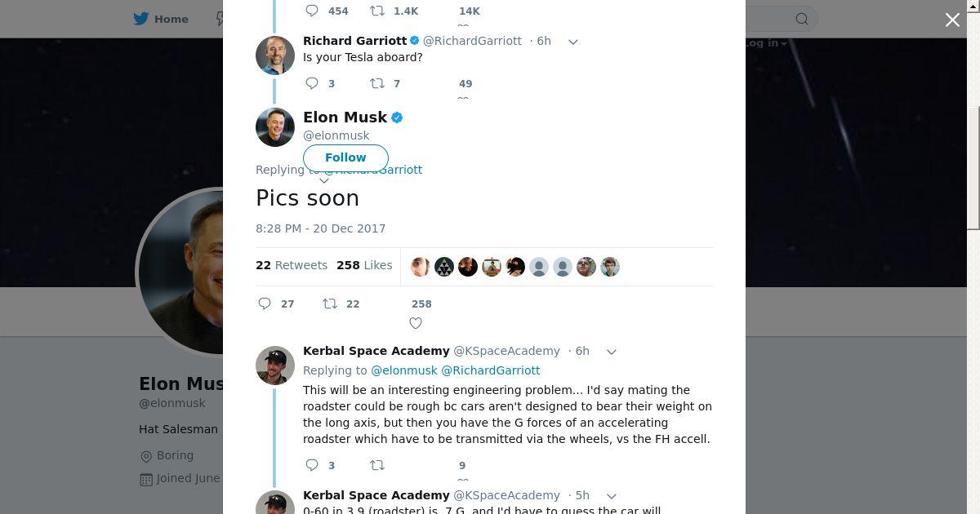Viewport: 980px width, 514px height.
Task: View the 22 Retweets list
Action: point(292,265)
